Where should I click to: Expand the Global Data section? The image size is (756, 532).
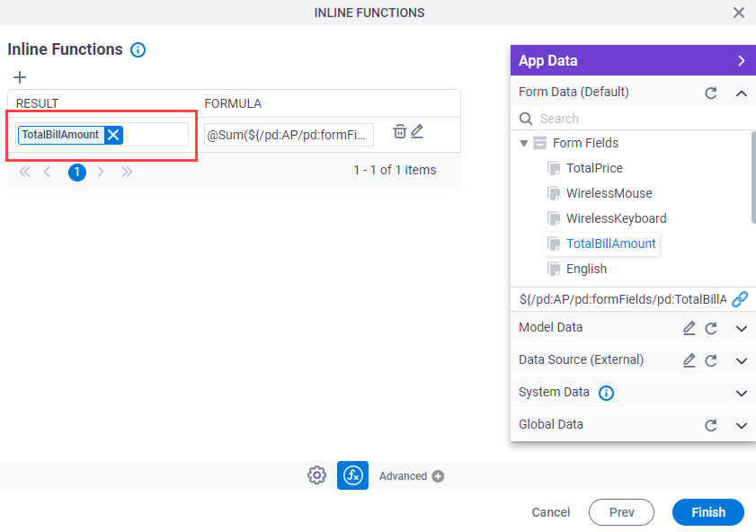(x=742, y=425)
